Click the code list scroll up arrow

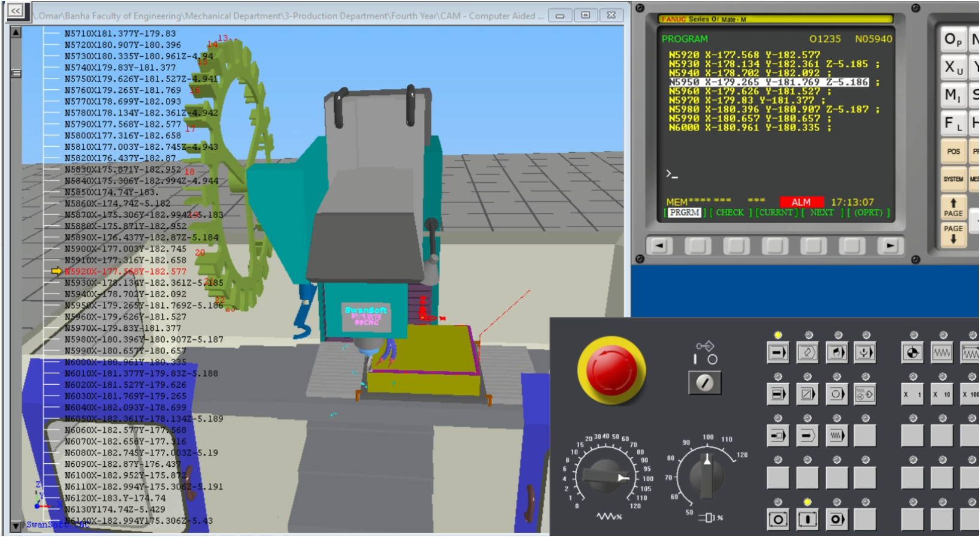(x=16, y=32)
